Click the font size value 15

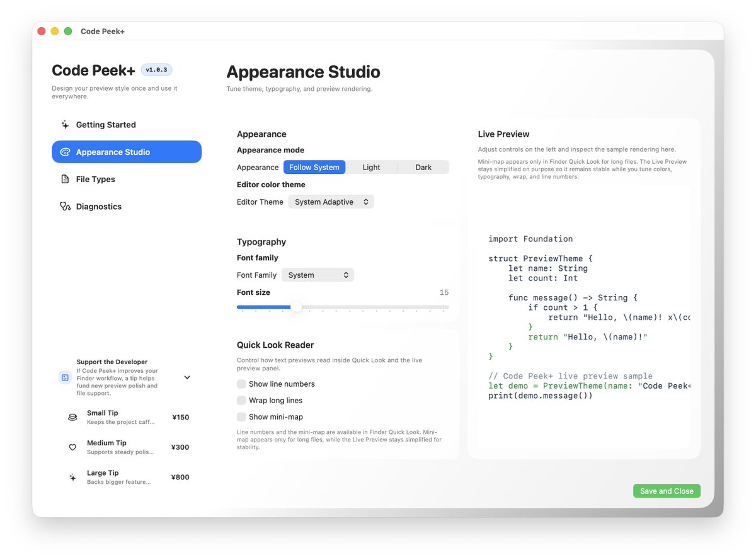pyautogui.click(x=444, y=292)
